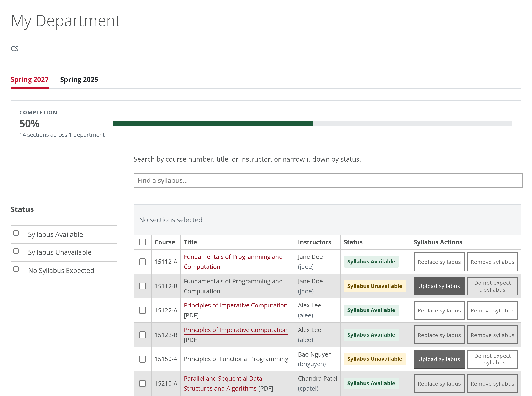The height and width of the screenshot is (396, 532).
Task: Click Do not expect a syllabus for 15150-A
Action: (x=492, y=359)
